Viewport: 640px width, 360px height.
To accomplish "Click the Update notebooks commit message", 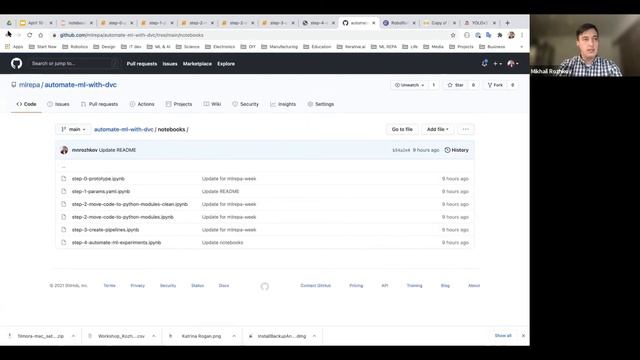I will tap(222, 242).
